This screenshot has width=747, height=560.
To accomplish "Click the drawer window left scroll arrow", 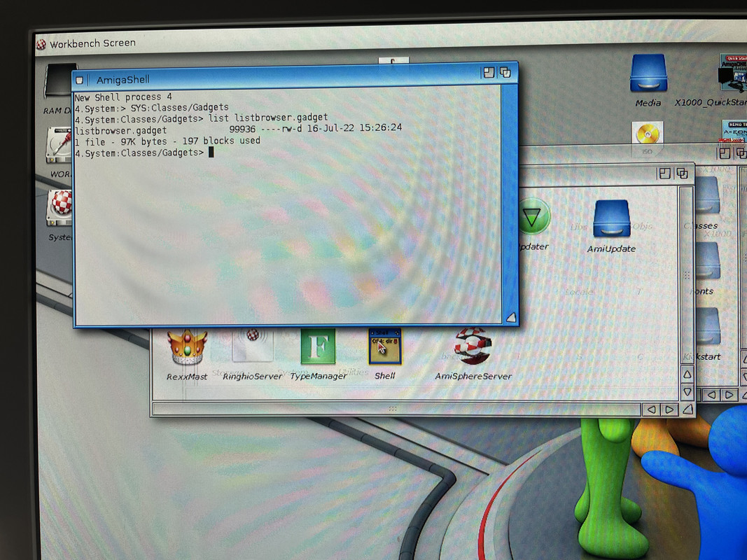I will point(651,409).
